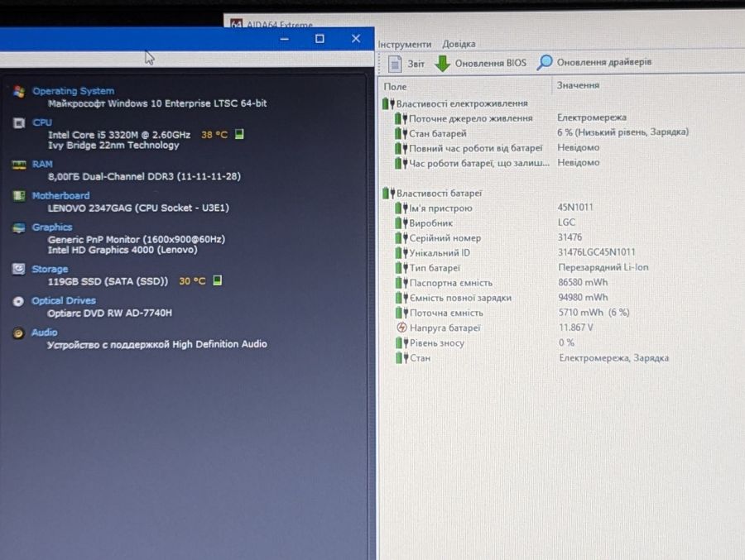Click the Звіт toolbar button label
Screen dimensions: 745x560
pos(416,64)
